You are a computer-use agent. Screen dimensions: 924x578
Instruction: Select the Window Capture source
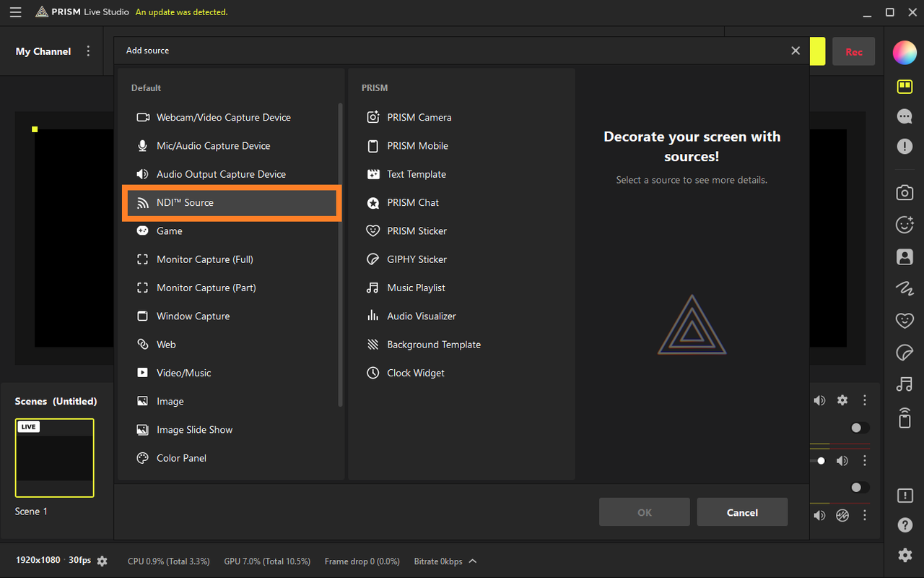coord(231,316)
